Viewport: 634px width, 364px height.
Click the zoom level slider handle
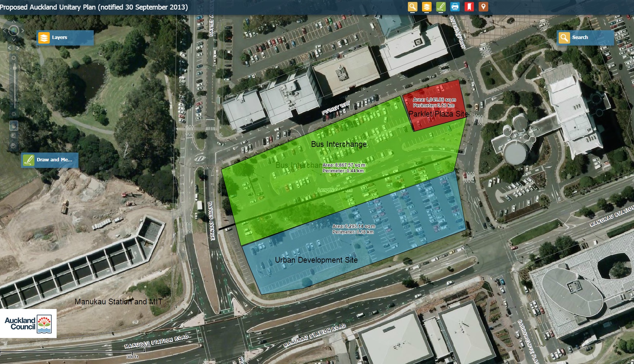[15, 68]
